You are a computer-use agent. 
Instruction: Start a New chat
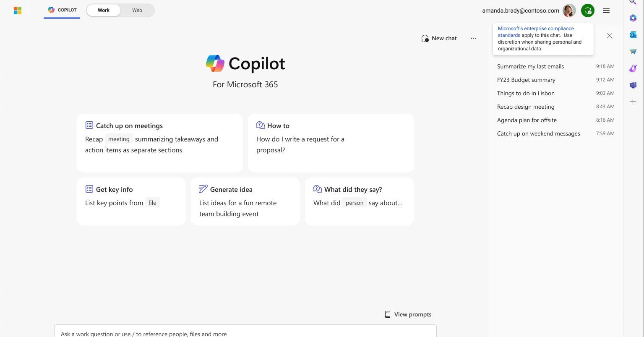[439, 38]
